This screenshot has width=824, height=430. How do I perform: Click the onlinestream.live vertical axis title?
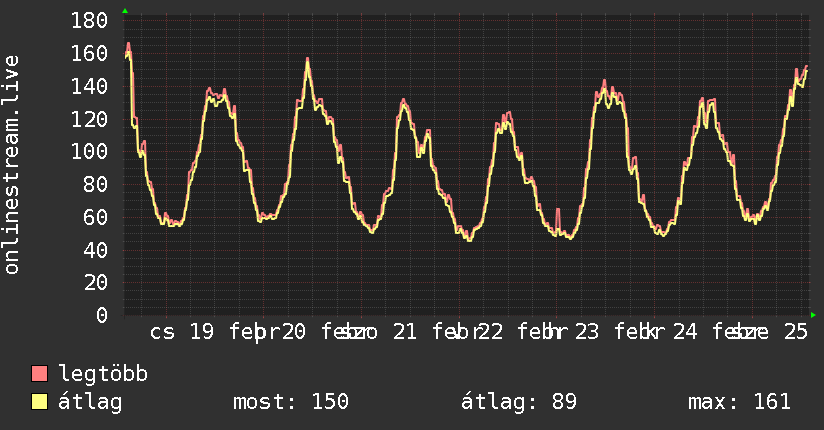click(x=12, y=165)
